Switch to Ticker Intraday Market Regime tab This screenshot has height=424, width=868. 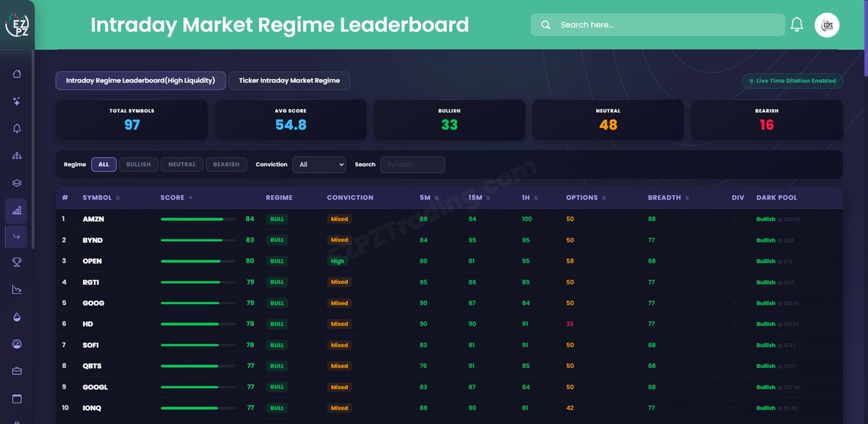[289, 80]
